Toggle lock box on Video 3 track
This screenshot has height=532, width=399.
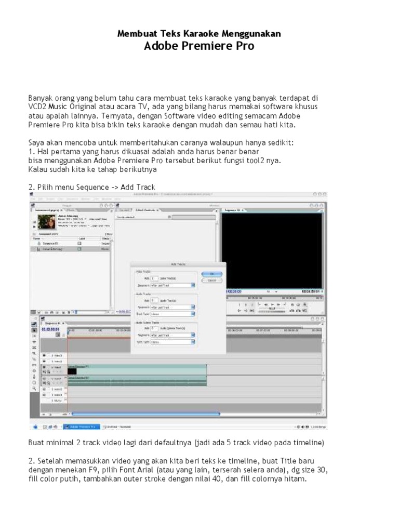pyautogui.click(x=48, y=355)
